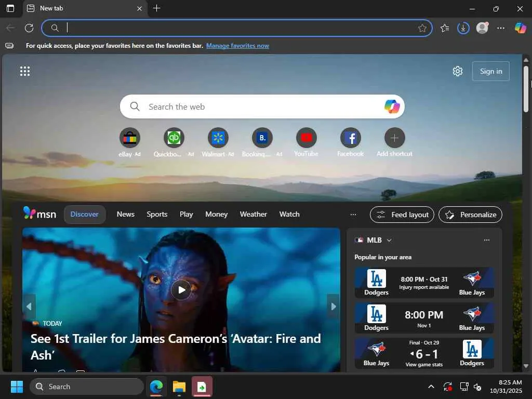Click the msn logo

[39, 214]
